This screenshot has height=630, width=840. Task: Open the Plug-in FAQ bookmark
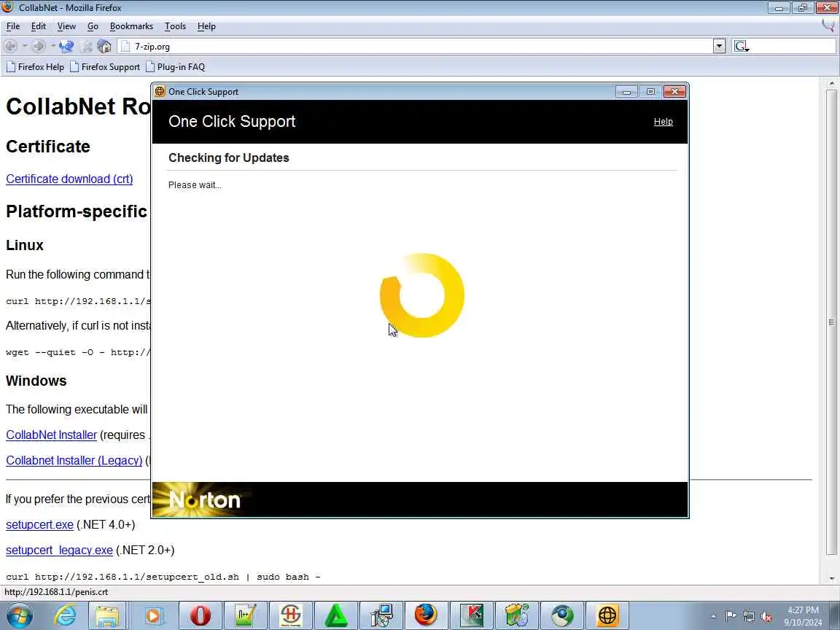coord(175,67)
